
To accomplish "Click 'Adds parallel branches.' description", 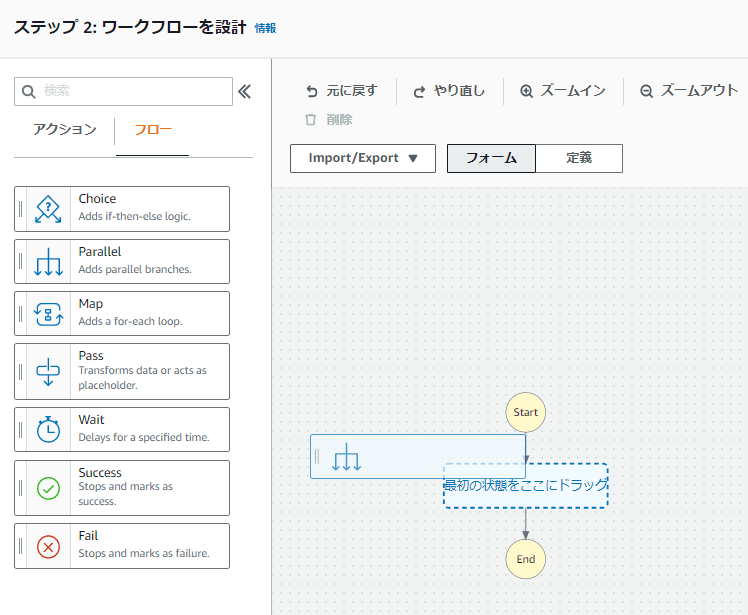I will tap(135, 269).
